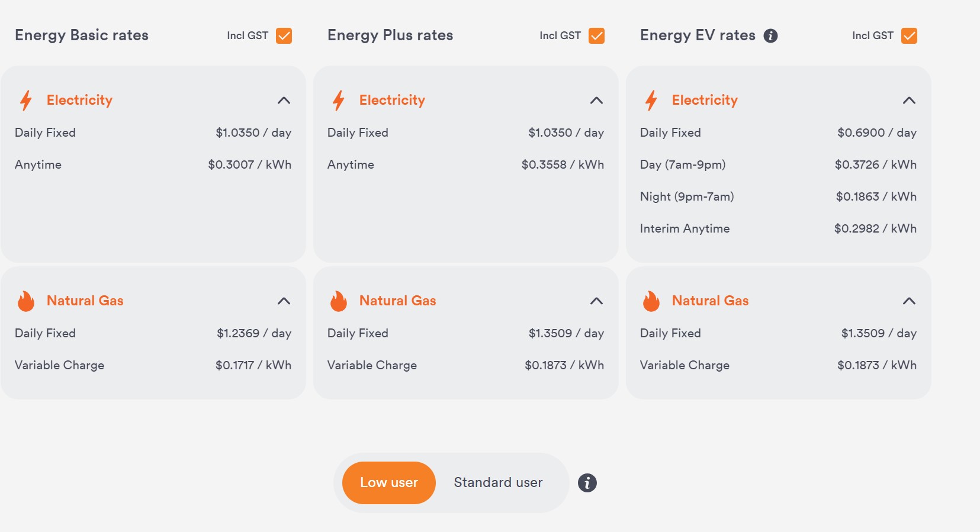Click the flame icon in Energy Basic
Viewport: 980px width, 532px height.
click(x=26, y=301)
